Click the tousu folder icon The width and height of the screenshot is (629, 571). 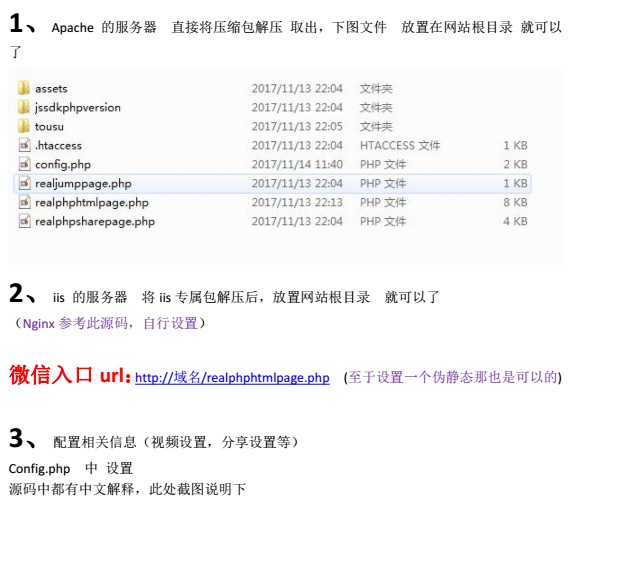(24, 126)
